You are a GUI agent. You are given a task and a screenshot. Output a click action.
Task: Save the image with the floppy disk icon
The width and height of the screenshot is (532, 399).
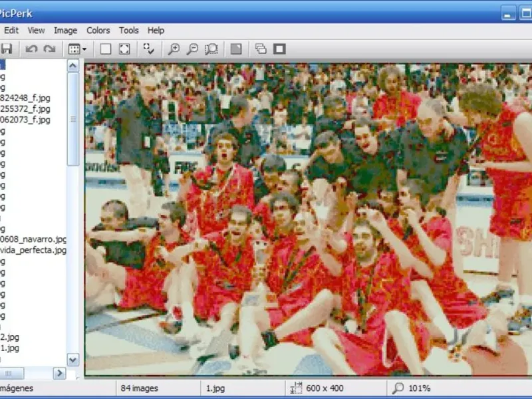(x=6, y=49)
